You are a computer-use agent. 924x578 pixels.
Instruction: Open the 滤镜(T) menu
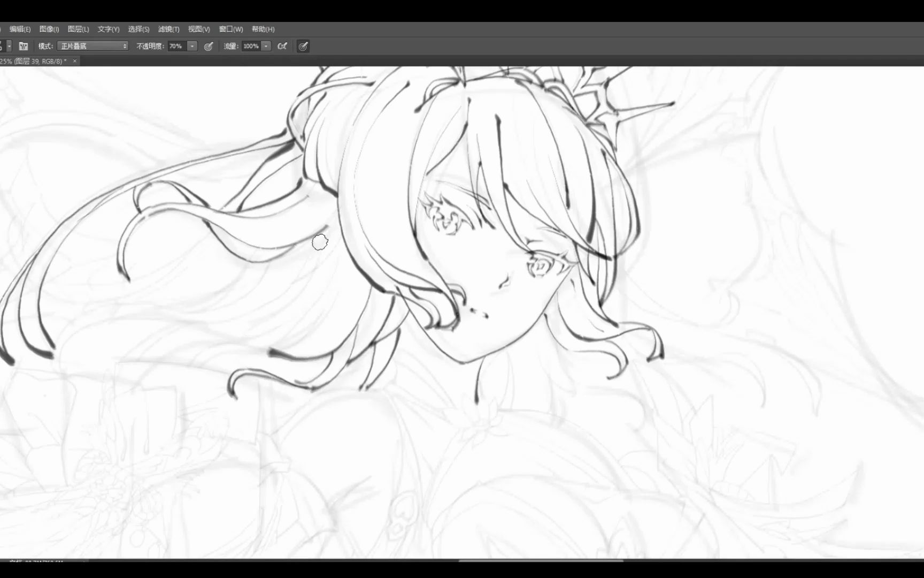168,29
